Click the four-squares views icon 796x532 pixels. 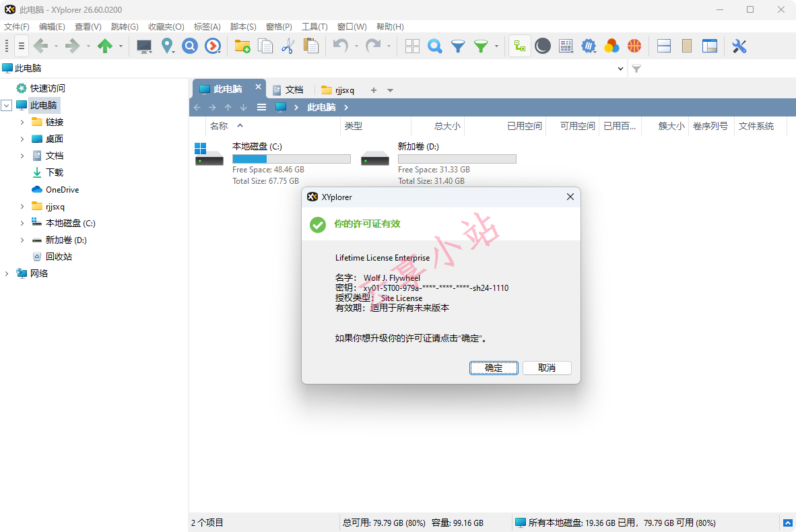pos(412,46)
